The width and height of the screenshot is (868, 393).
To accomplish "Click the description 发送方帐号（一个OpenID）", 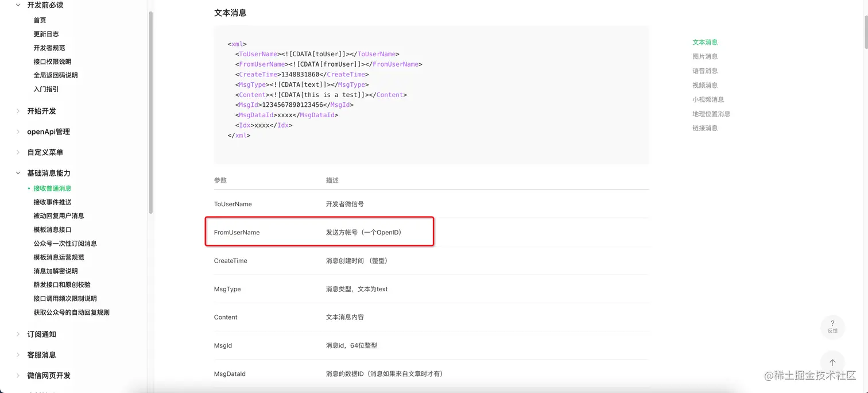I will (365, 232).
